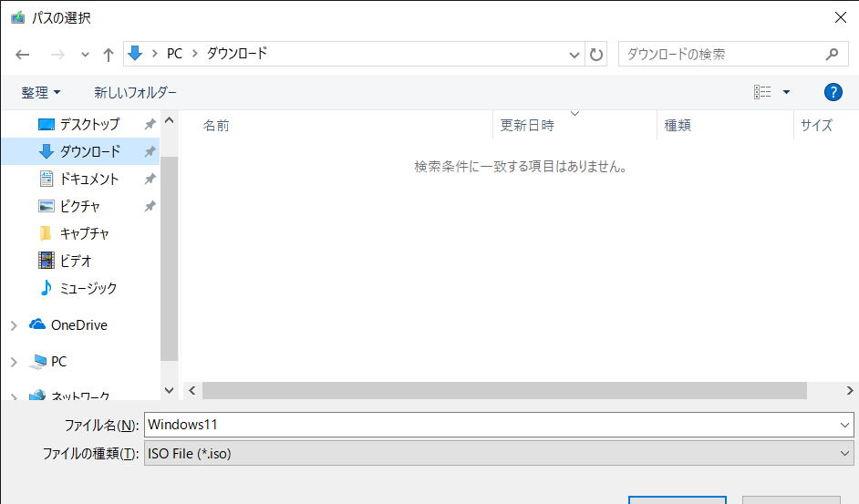Click the pin icon beside ドキュメント
Viewport: 859px width, 504px height.
pyautogui.click(x=150, y=180)
